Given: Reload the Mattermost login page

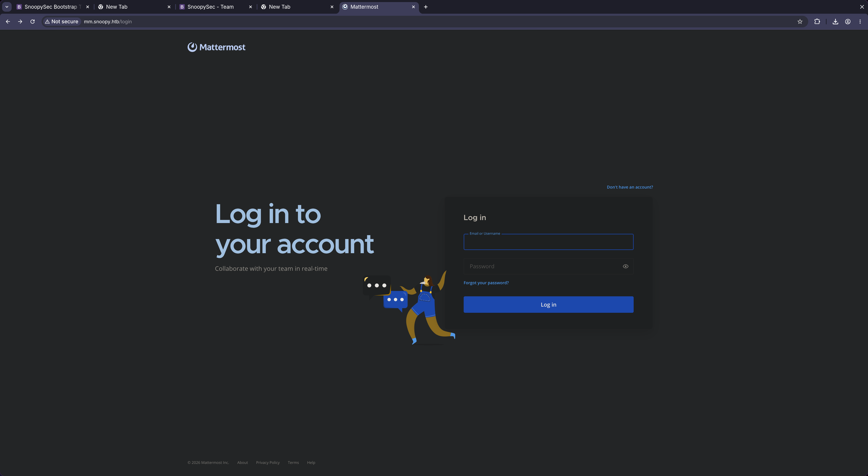Looking at the screenshot, I should 33,21.
